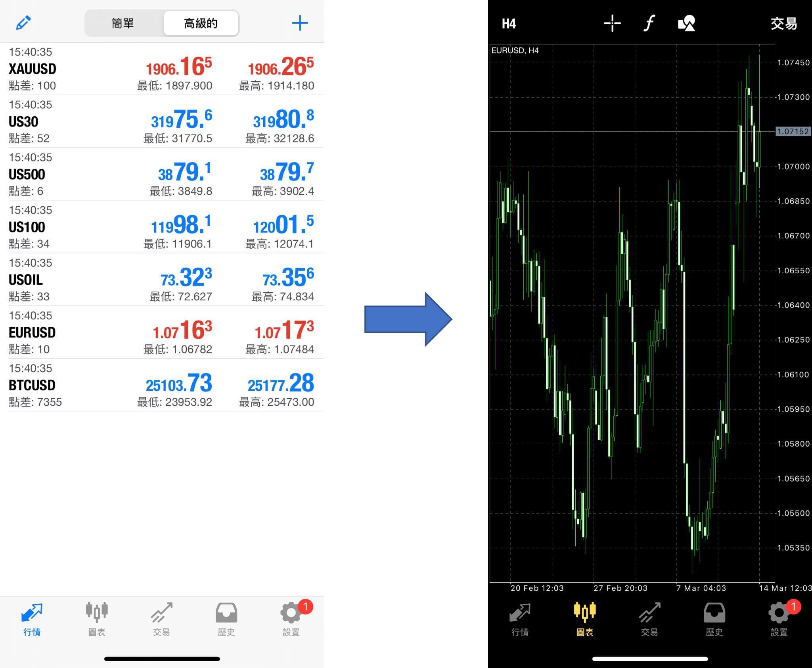Select 行情 quotes tab on chart screen

pyautogui.click(x=520, y=619)
